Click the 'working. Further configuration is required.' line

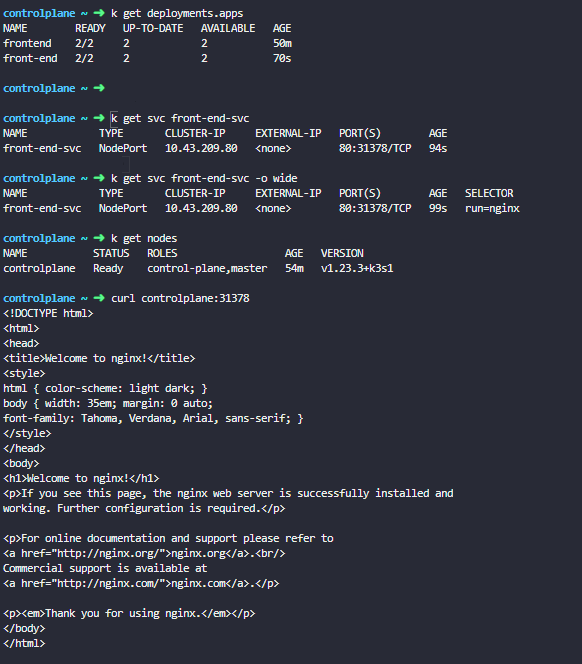[144, 509]
